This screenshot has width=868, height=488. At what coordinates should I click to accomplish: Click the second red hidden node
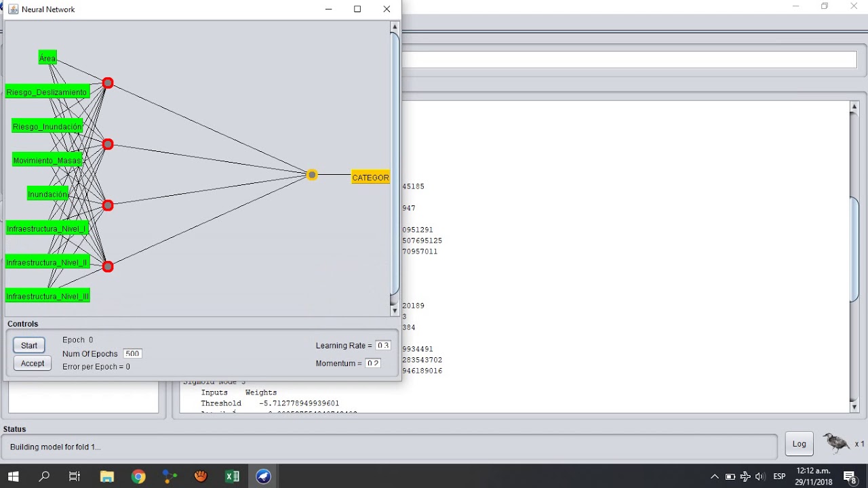pyautogui.click(x=108, y=144)
